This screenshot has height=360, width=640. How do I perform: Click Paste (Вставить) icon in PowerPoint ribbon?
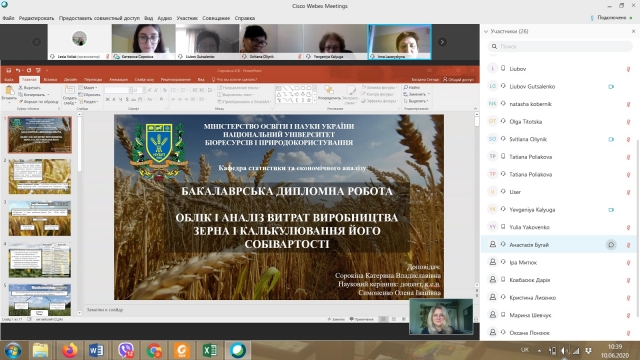click(9, 91)
